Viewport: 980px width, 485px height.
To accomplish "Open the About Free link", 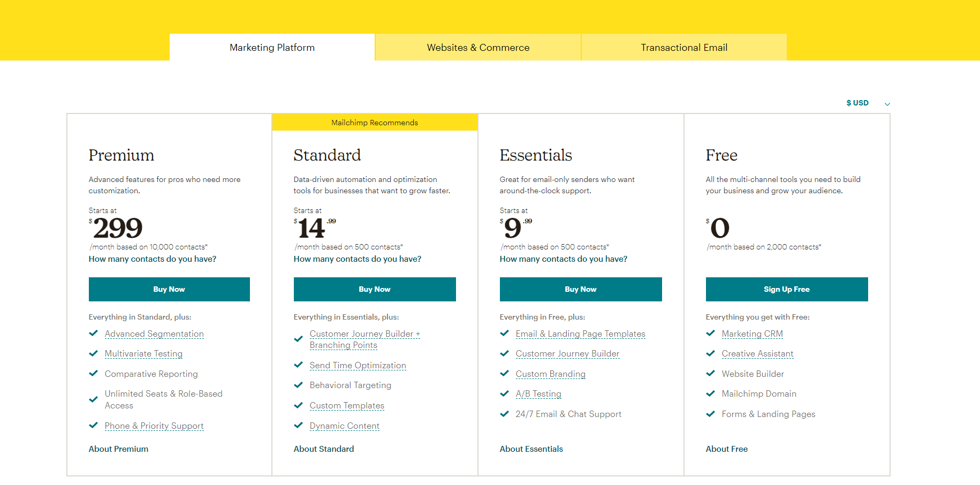I will [x=727, y=449].
